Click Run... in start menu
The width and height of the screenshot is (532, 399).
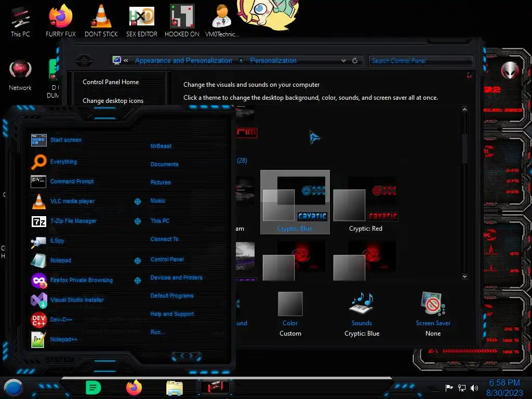(157, 332)
